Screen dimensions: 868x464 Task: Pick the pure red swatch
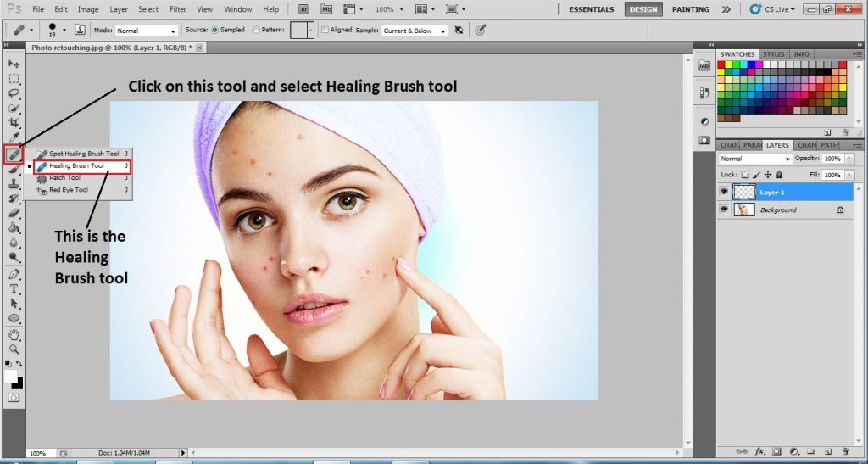tap(721, 64)
